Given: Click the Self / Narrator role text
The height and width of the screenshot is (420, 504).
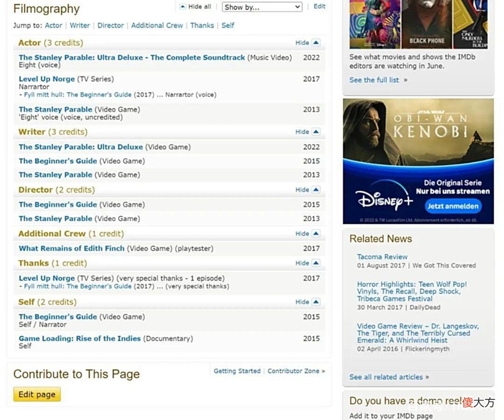Looking at the screenshot, I should [42, 324].
